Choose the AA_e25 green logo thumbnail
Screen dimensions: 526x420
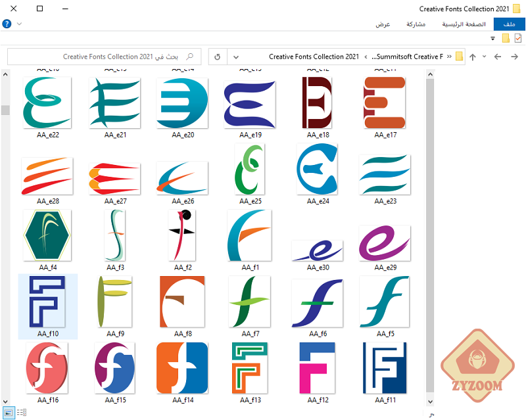(250, 169)
